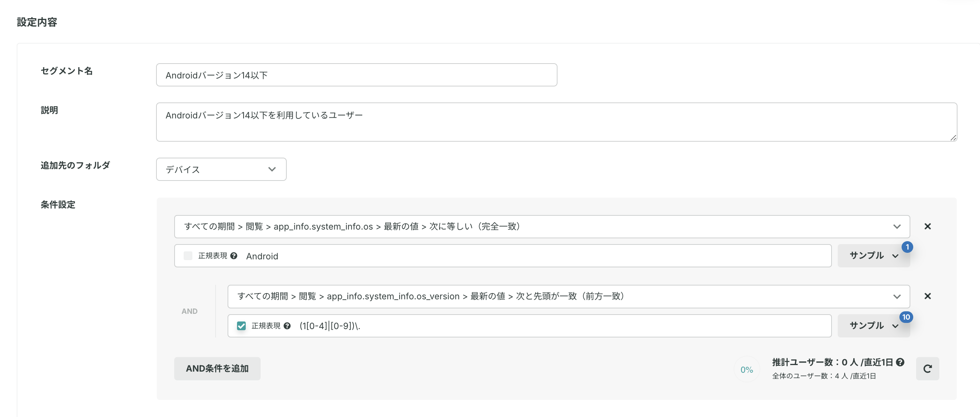
Task: Open the 追加先のフォルダ dropdown showing デバイス
Action: [x=221, y=169]
